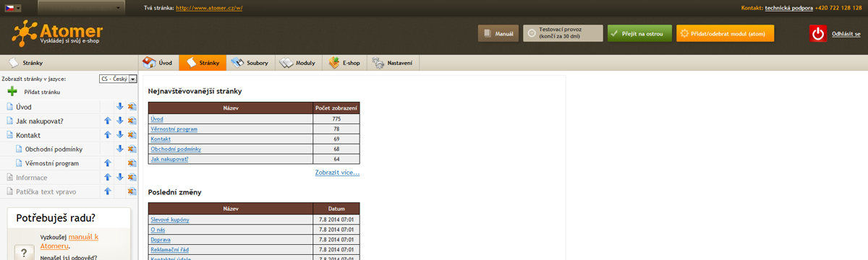This screenshot has height=260, width=868.
Task: Move Úvod page down with blue arrow
Action: click(x=119, y=106)
